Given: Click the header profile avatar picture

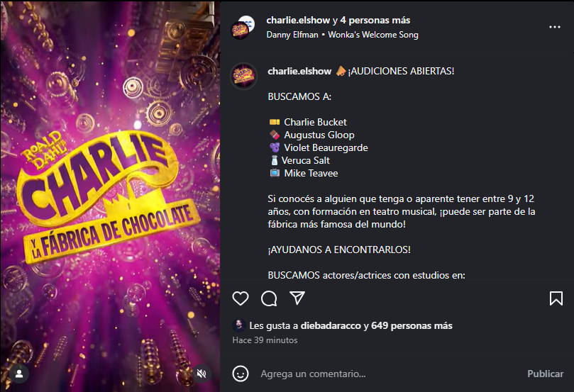Looking at the screenshot, I should click(x=243, y=28).
